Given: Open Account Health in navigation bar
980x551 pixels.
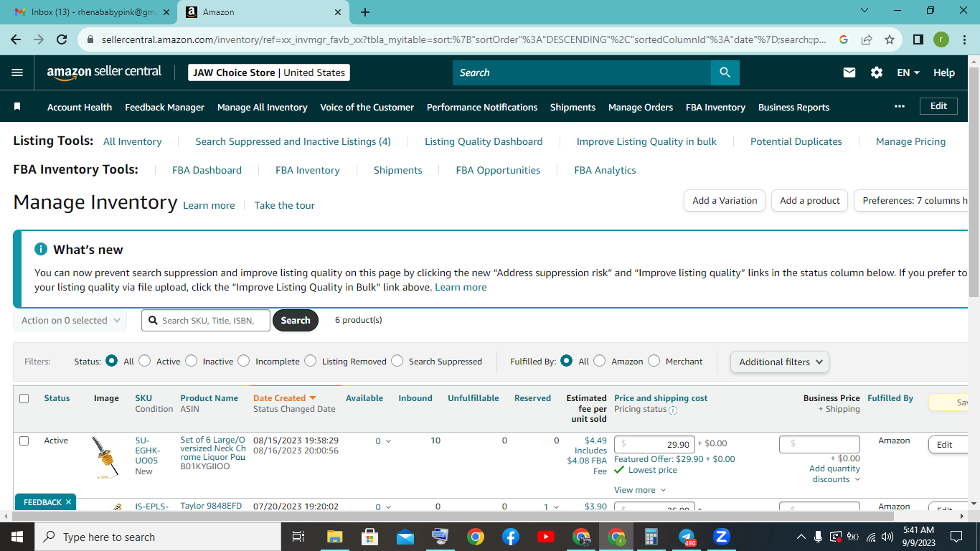Looking at the screenshot, I should tap(80, 107).
